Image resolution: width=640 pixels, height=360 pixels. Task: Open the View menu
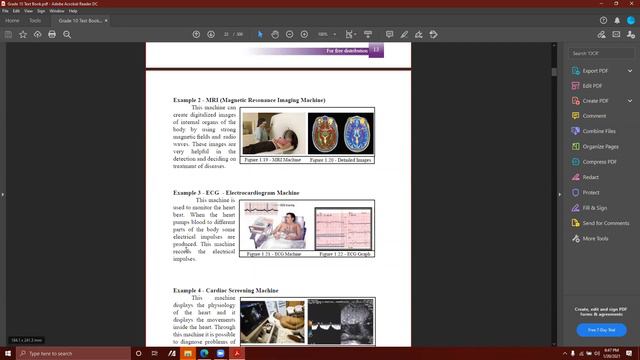point(28,11)
